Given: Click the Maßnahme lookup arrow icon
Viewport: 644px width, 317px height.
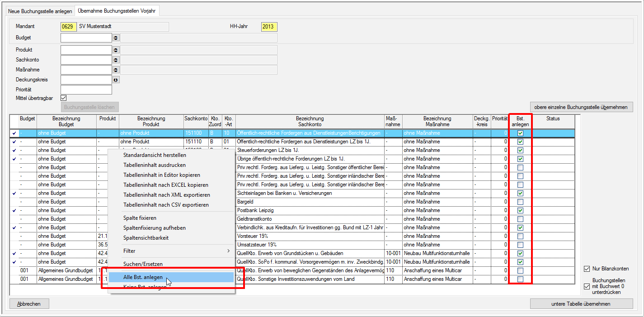Looking at the screenshot, I should point(116,70).
